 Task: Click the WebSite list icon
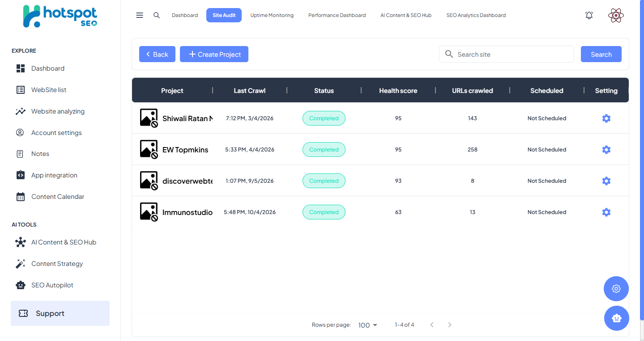(x=21, y=90)
